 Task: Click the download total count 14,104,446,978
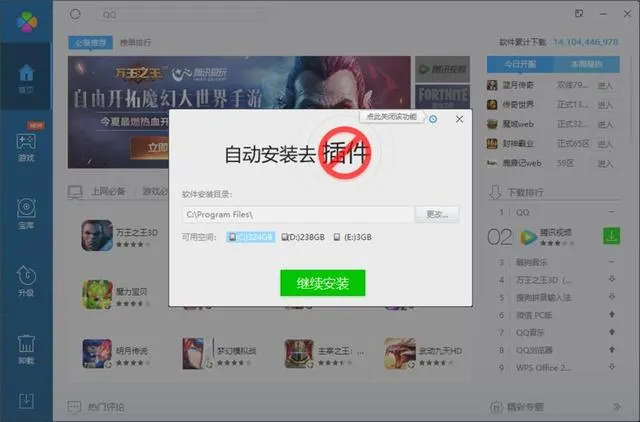coord(586,42)
